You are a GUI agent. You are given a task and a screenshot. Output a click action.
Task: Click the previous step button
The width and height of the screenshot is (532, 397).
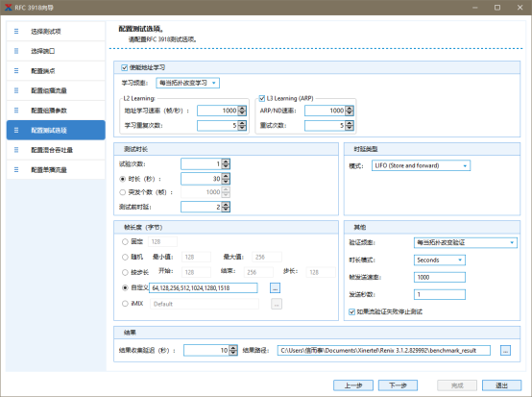click(x=353, y=385)
